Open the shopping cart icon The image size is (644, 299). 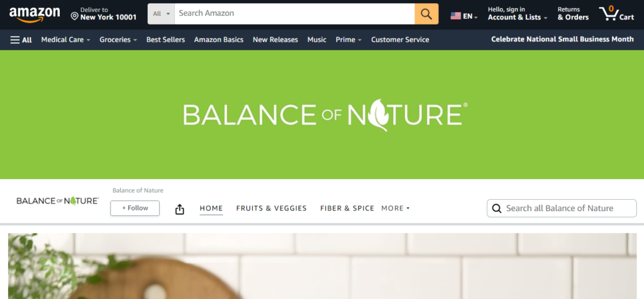(x=616, y=14)
